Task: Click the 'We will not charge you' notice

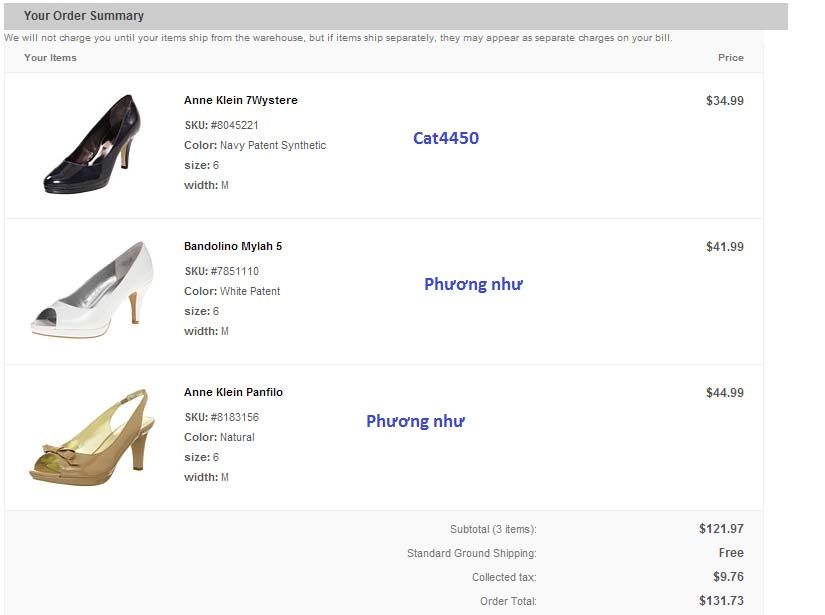Action: pos(338,38)
